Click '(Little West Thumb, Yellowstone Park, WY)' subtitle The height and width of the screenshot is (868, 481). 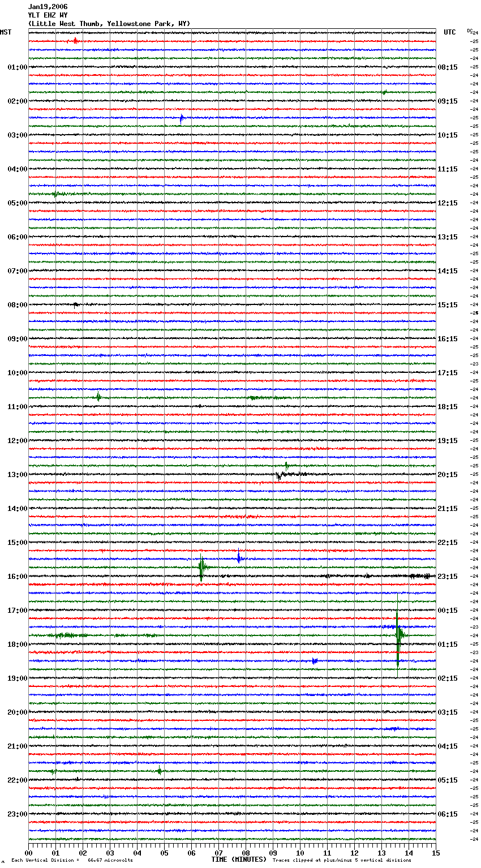(x=109, y=24)
